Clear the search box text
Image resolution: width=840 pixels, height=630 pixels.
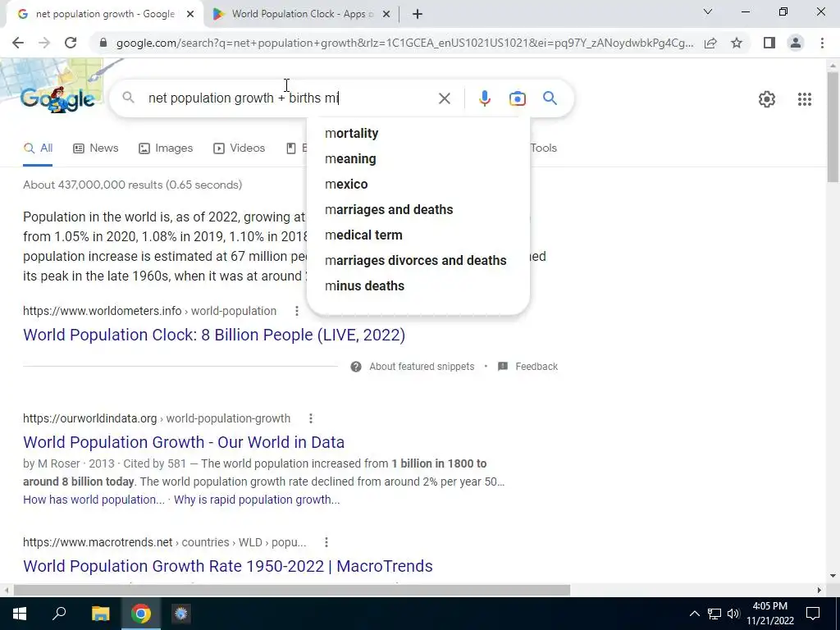[x=444, y=98]
